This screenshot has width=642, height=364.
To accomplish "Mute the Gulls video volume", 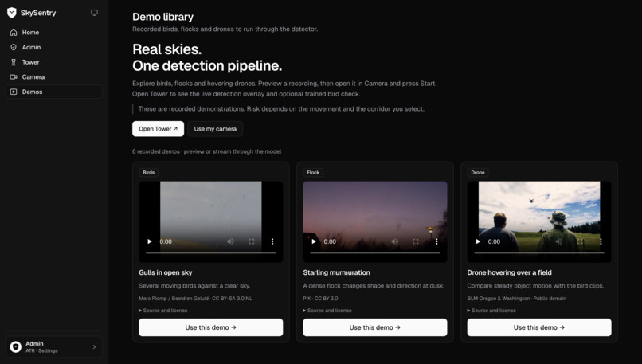I will 230,241.
